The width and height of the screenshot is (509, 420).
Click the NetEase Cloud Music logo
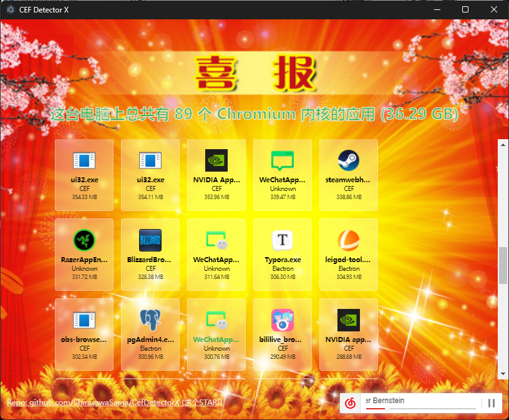pos(350,403)
